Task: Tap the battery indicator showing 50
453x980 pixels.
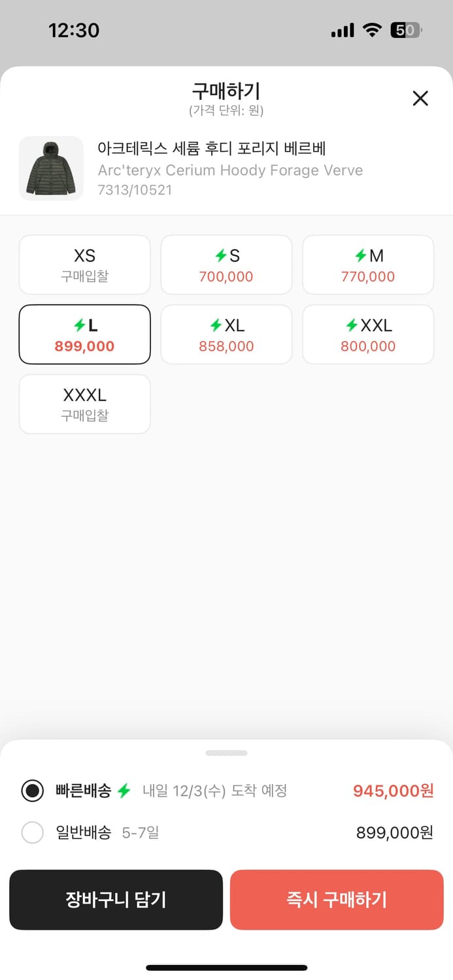Action: (407, 29)
